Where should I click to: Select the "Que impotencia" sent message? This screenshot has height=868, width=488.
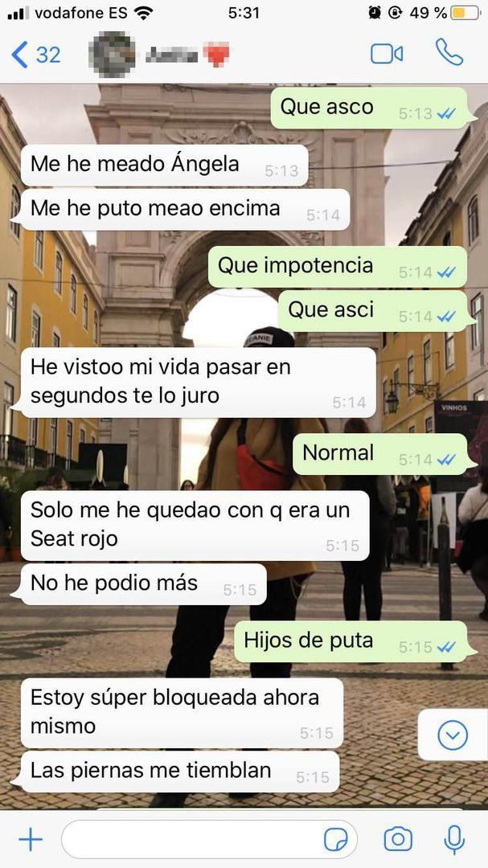coord(338,267)
